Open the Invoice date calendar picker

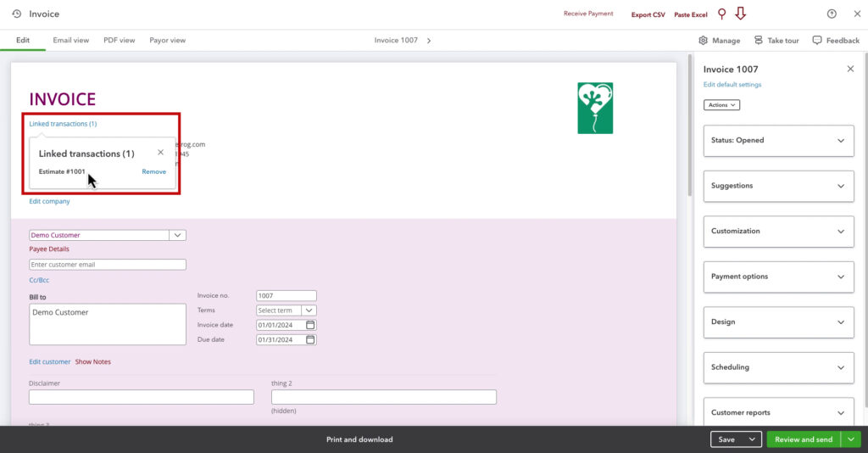(x=310, y=325)
